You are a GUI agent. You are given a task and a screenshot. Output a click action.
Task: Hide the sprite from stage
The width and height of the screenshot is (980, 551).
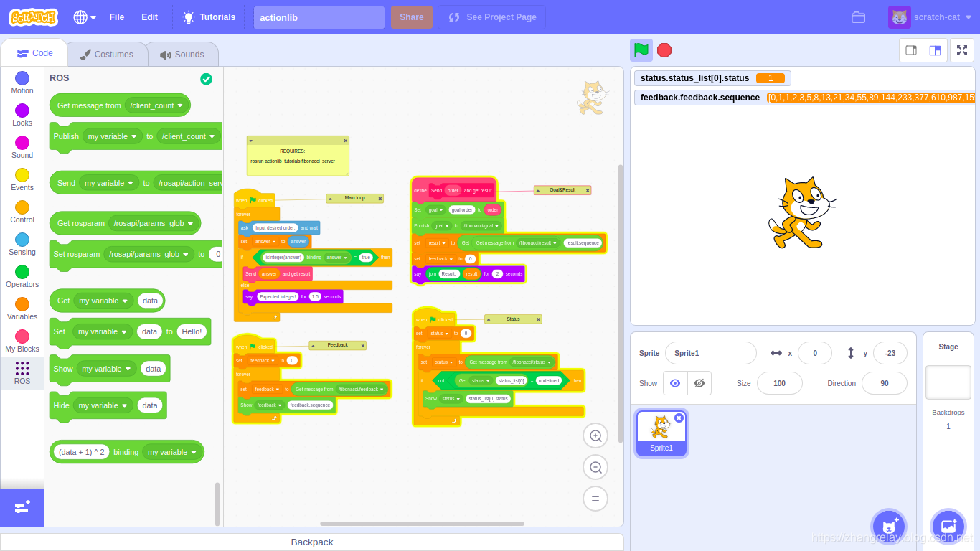tap(699, 383)
